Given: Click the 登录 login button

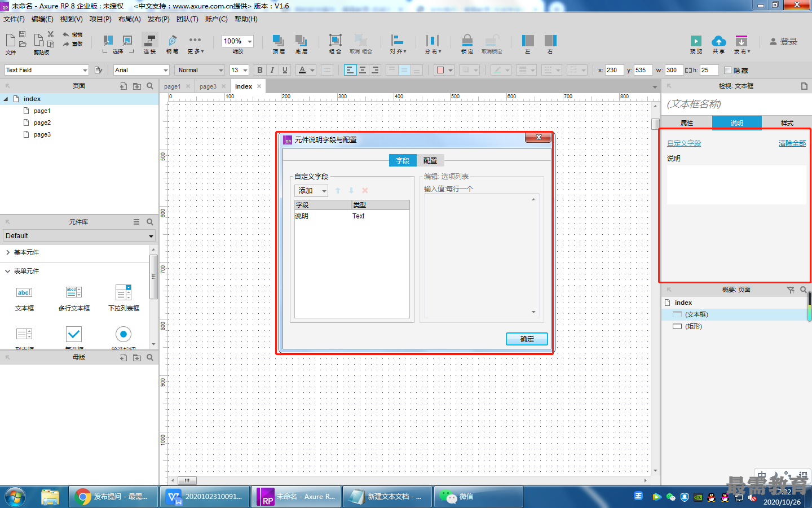Looking at the screenshot, I should 784,42.
